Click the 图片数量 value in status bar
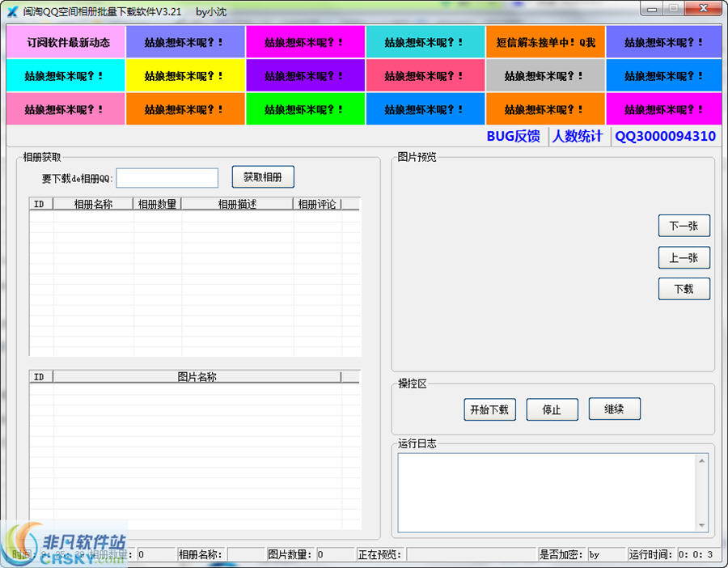 pos(335,554)
